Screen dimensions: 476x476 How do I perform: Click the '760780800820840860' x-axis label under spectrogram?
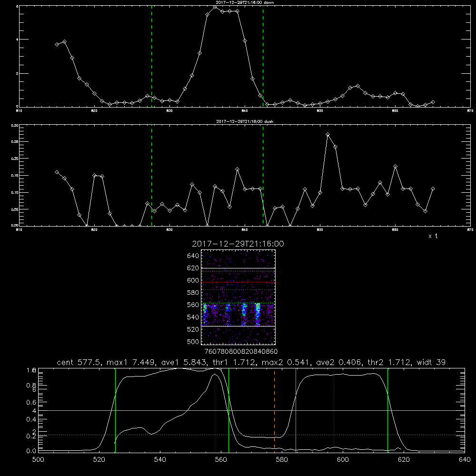241,351
